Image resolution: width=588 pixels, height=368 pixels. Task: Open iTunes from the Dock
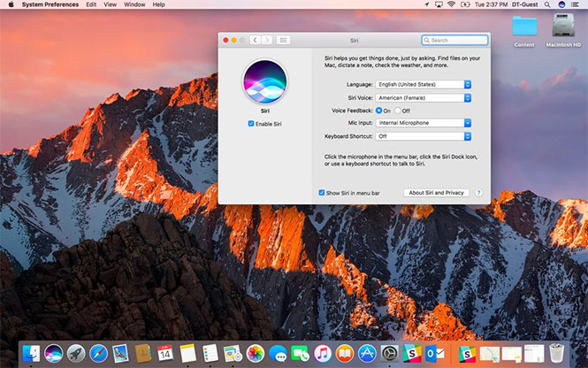[x=323, y=353]
